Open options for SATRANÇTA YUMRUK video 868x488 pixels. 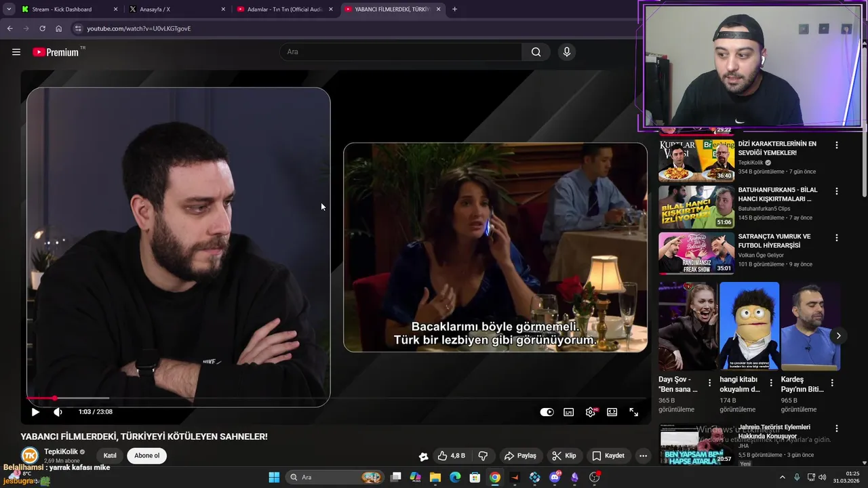[837, 238]
